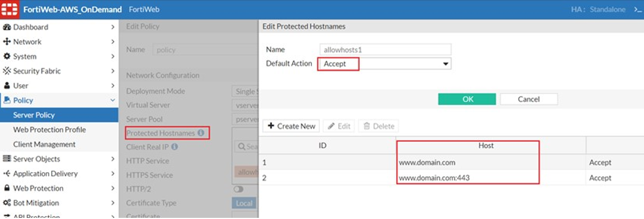Screen dimensions: 644x219
Task: Select the www.domain.com:443 host row
Action: point(451,178)
